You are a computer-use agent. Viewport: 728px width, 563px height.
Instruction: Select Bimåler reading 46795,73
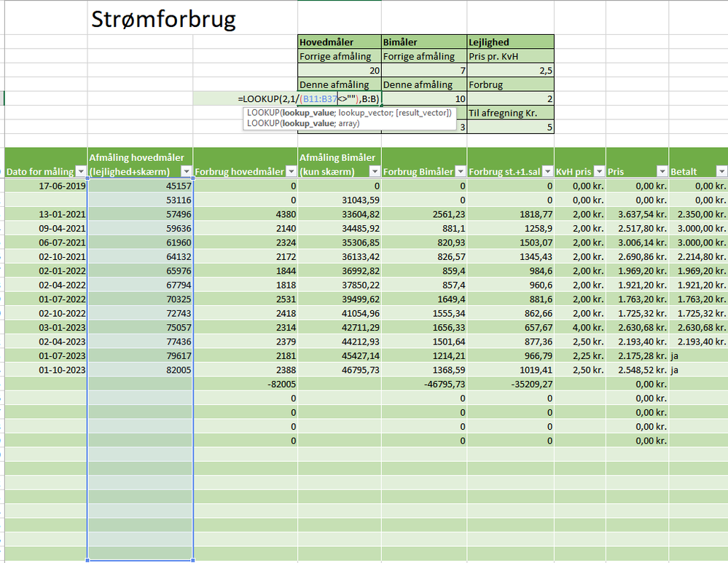340,370
